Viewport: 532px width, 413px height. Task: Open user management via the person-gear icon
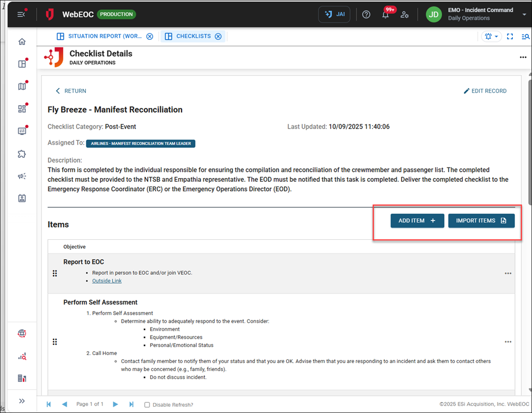pos(405,14)
